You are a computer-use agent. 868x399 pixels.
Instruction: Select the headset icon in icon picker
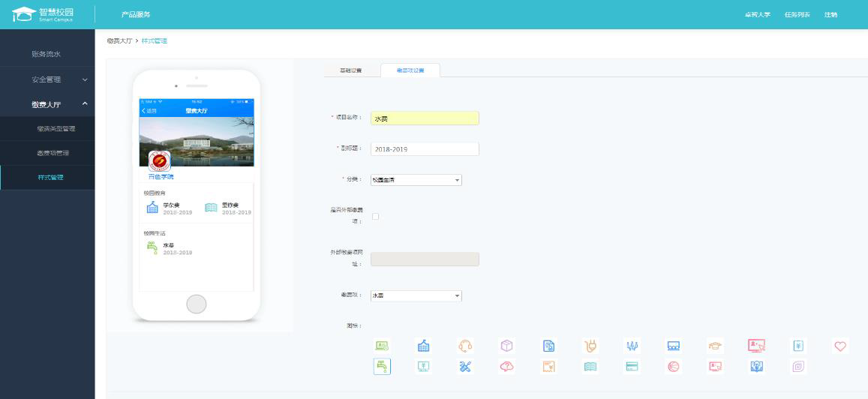[465, 346]
